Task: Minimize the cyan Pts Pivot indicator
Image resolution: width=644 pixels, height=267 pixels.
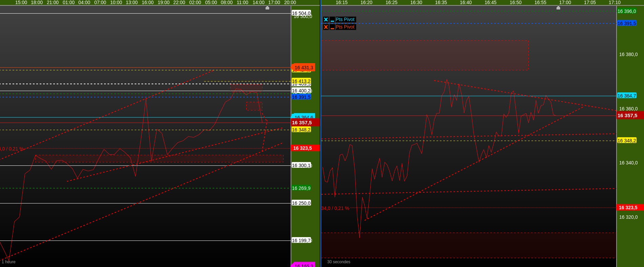Action: (332, 20)
